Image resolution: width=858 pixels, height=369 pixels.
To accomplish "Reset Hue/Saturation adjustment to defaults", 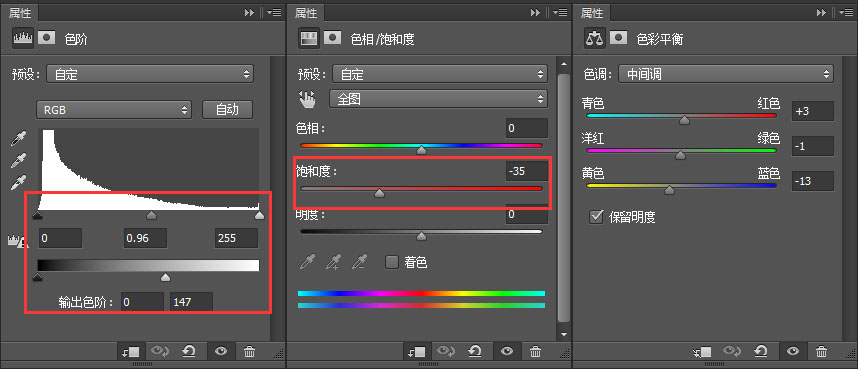I will 475,351.
